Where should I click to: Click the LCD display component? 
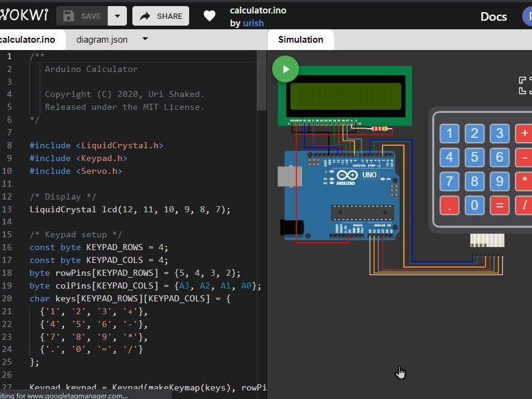[345, 96]
